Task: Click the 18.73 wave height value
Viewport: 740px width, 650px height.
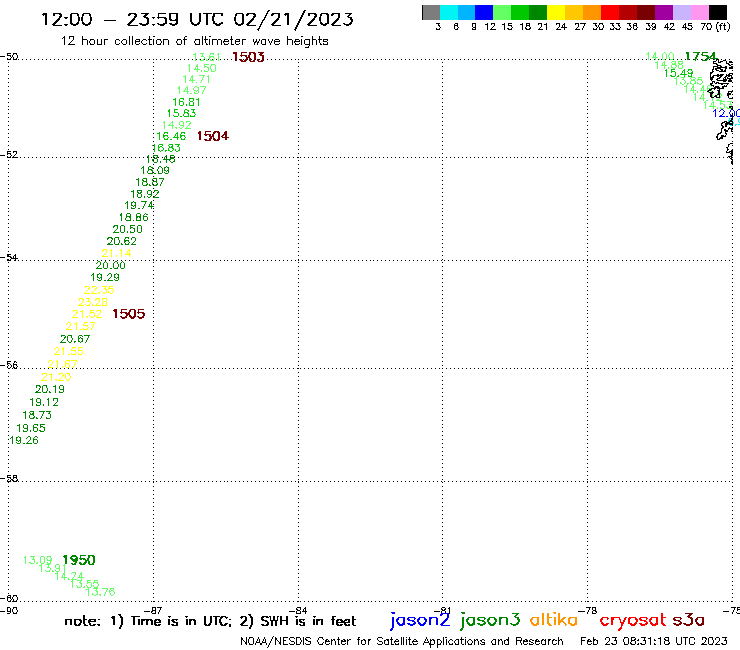Action: (x=37, y=415)
